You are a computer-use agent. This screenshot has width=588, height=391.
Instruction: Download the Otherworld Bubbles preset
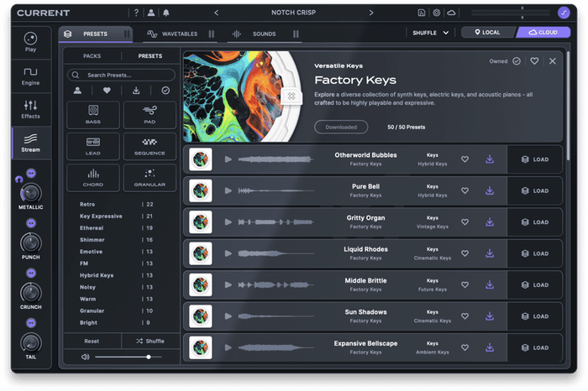489,159
